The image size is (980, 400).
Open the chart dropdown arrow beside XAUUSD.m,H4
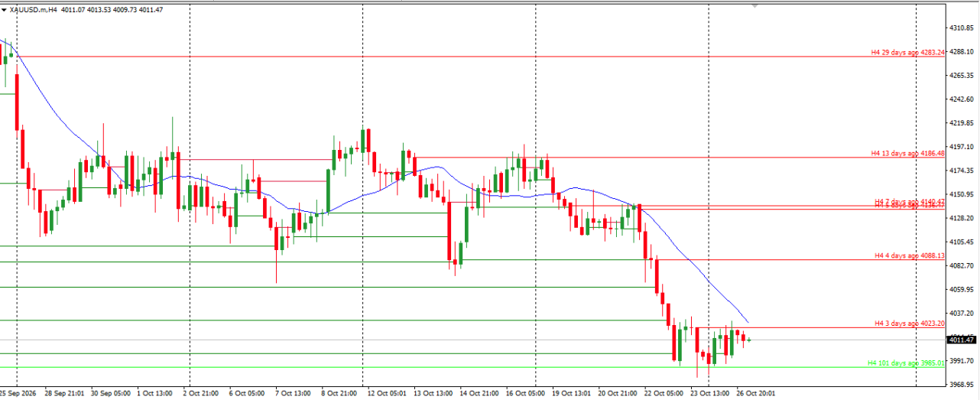[x=5, y=8]
